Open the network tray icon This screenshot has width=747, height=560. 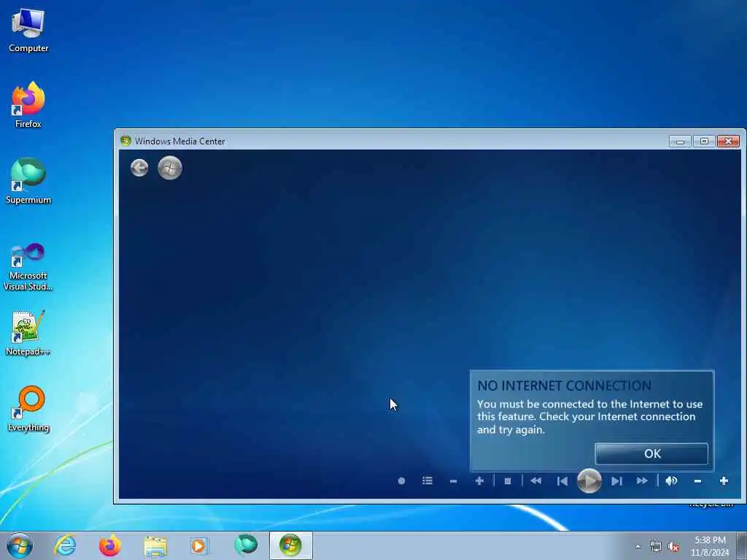656,547
